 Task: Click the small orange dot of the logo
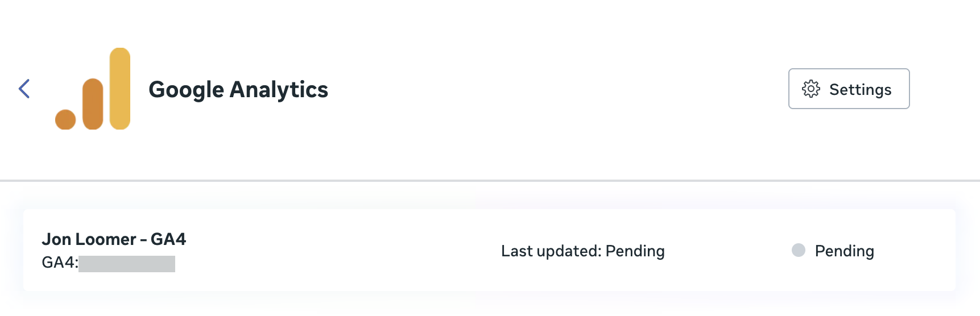point(65,119)
